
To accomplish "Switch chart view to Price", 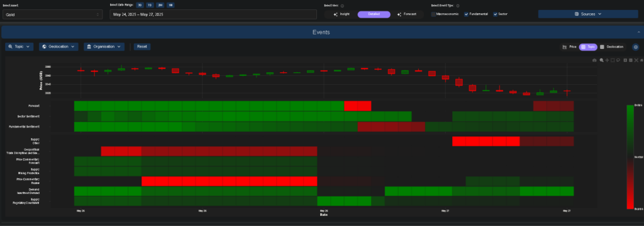I will tap(570, 46).
